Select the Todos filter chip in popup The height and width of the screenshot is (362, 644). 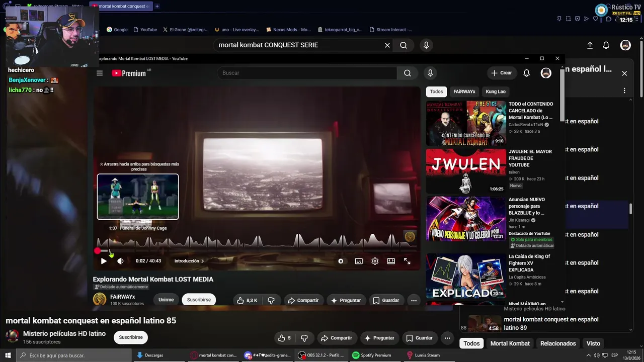(436, 92)
